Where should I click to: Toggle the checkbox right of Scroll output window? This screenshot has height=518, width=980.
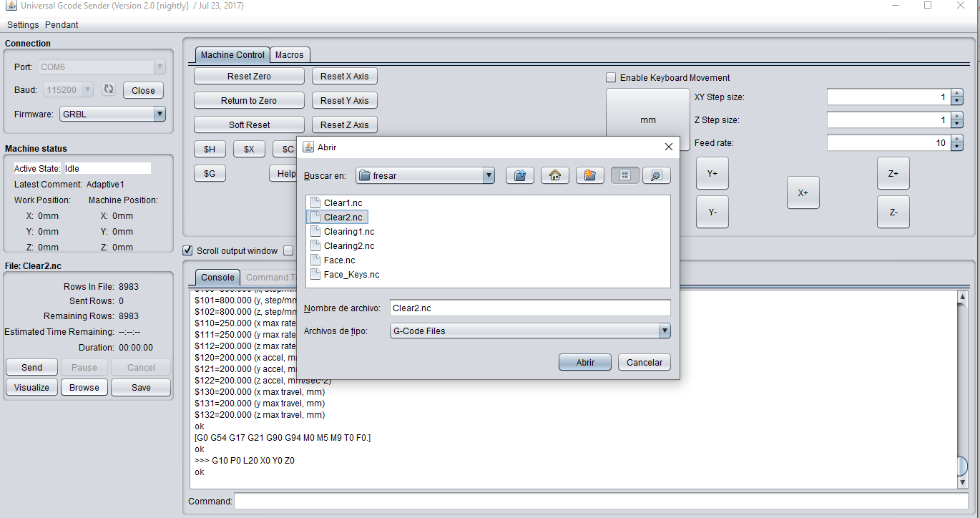tap(288, 250)
